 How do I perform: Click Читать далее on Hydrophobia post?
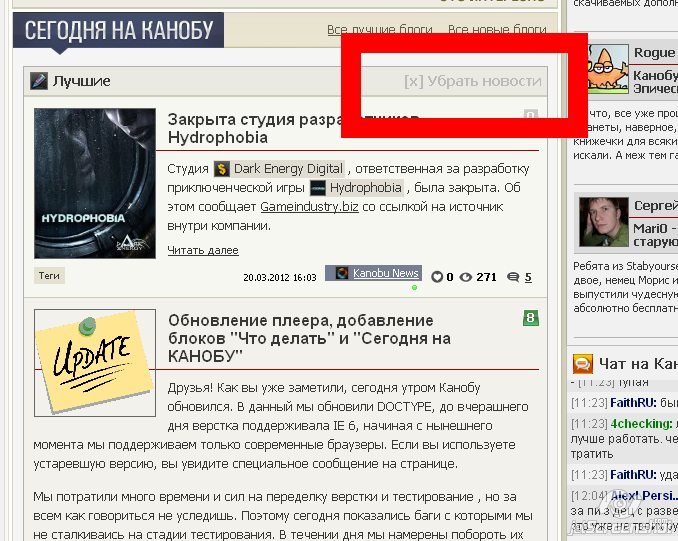pos(203,250)
